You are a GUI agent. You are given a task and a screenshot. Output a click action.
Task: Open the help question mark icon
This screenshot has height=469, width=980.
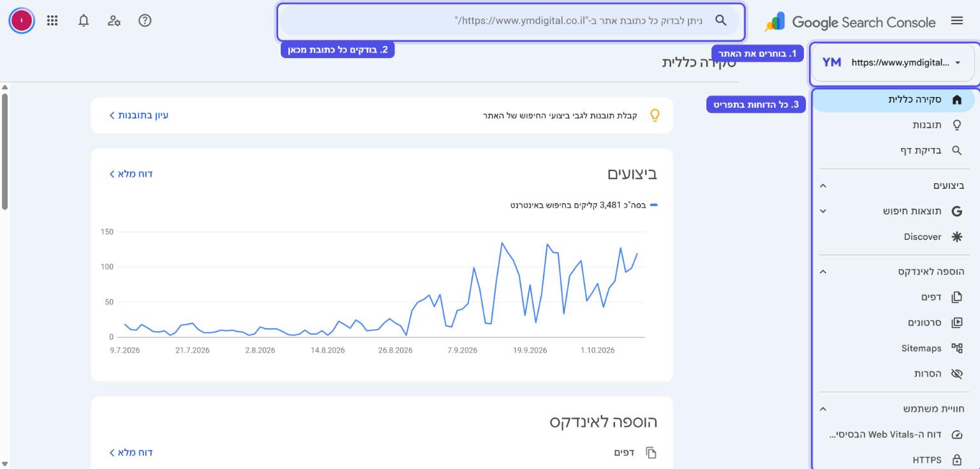(x=145, y=20)
